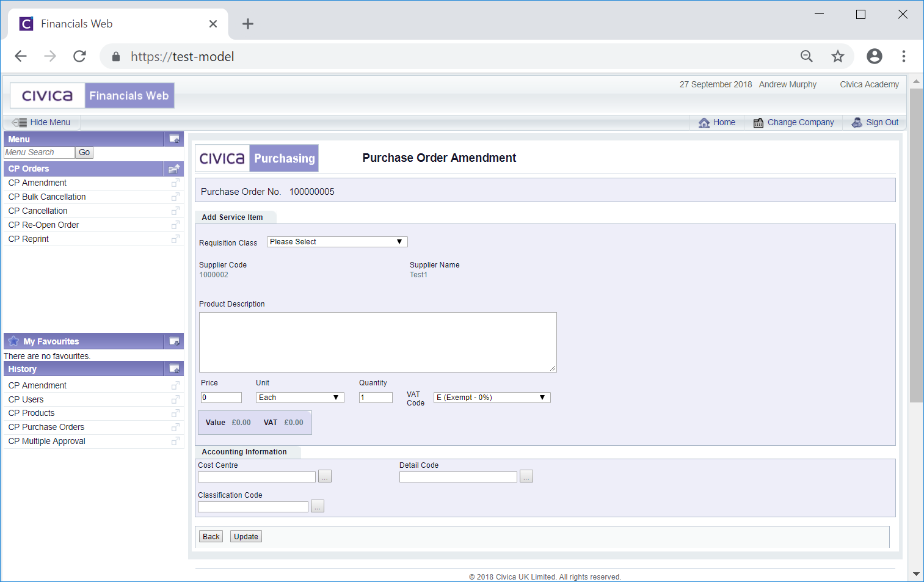Click the Menu Search input field

click(x=39, y=153)
